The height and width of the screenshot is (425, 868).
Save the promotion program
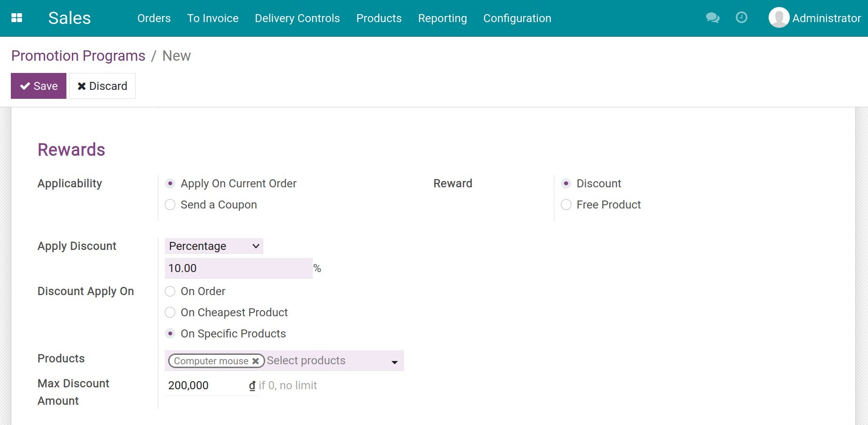click(39, 86)
